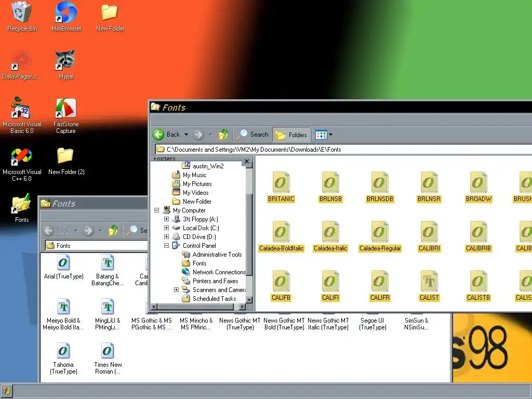Select the Caladea-Italic font file

pos(330,237)
